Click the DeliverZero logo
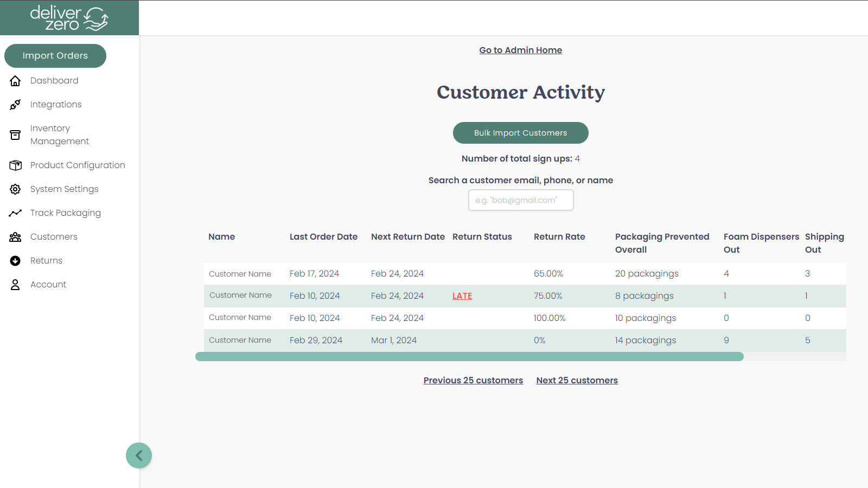The height and width of the screenshot is (488, 868). pyautogui.click(x=69, y=17)
